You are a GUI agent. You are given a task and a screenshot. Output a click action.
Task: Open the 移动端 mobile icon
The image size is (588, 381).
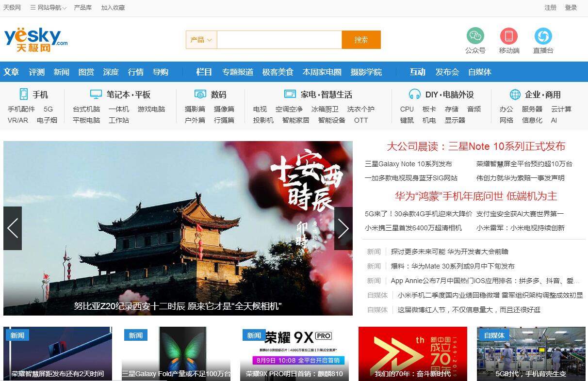coord(509,36)
